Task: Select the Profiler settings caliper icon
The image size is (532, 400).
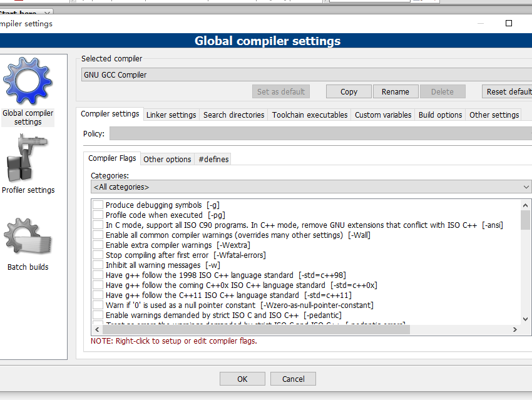Action: (28, 158)
